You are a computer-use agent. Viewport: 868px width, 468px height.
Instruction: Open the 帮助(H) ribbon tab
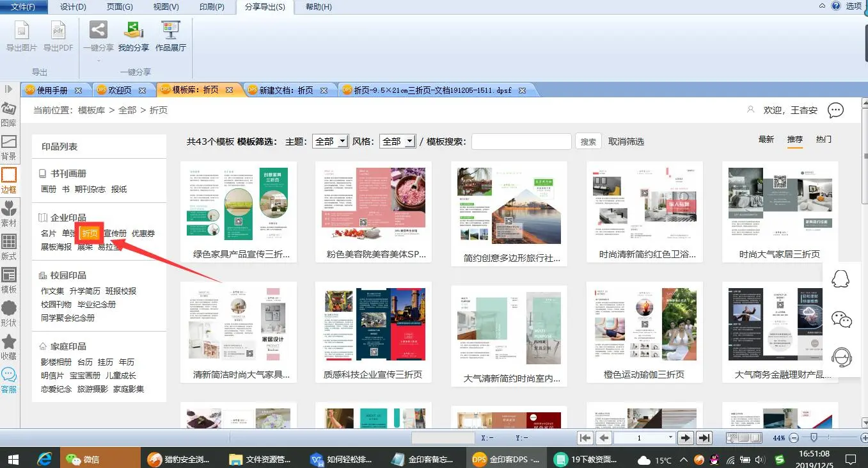[x=319, y=7]
